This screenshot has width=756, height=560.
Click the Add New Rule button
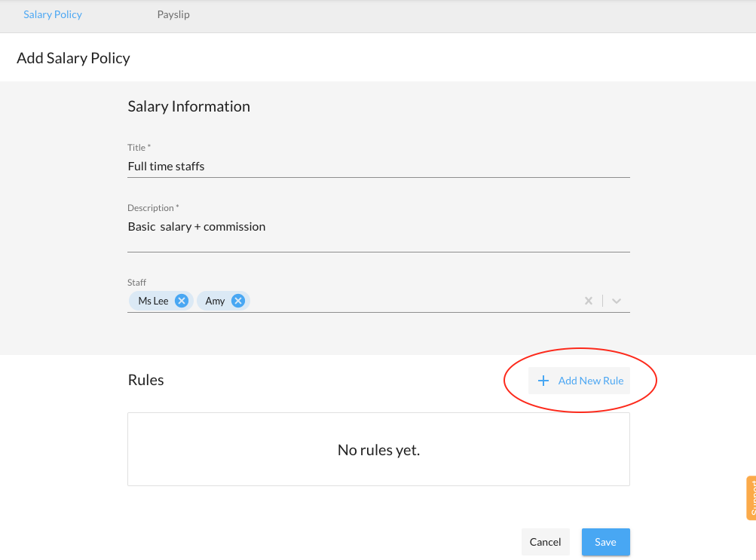(580, 381)
